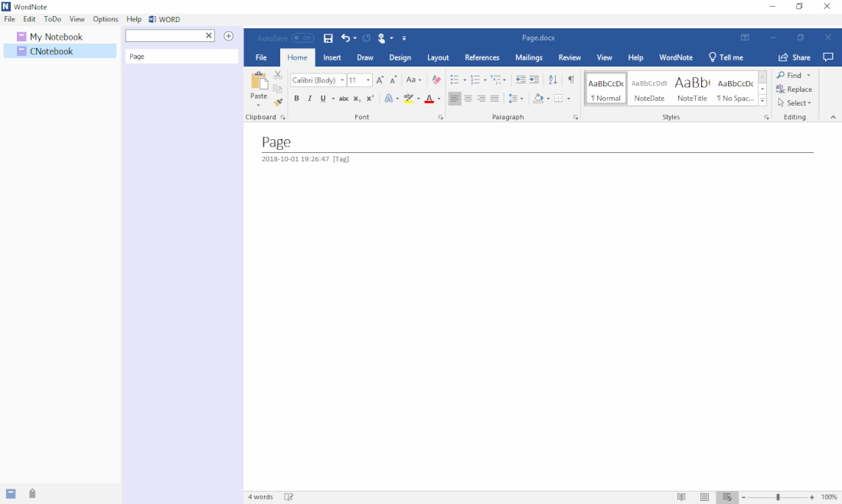Increase paragraph indent

tap(534, 80)
